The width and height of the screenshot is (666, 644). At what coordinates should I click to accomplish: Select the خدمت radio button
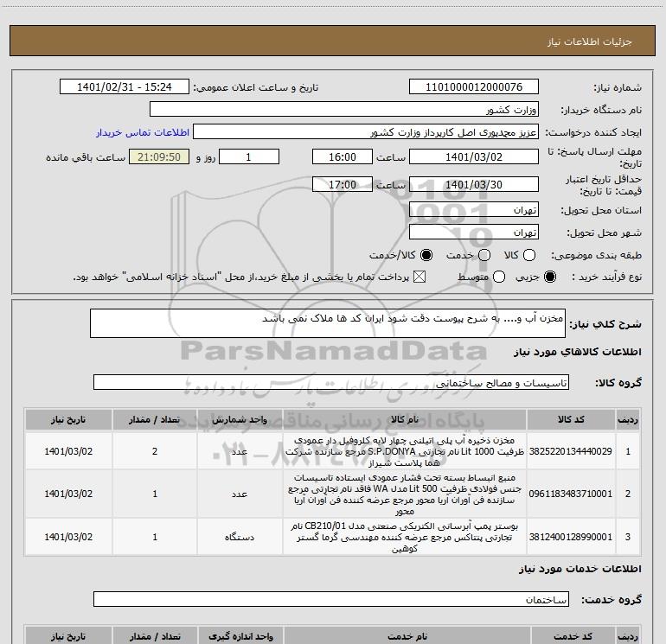click(484, 255)
